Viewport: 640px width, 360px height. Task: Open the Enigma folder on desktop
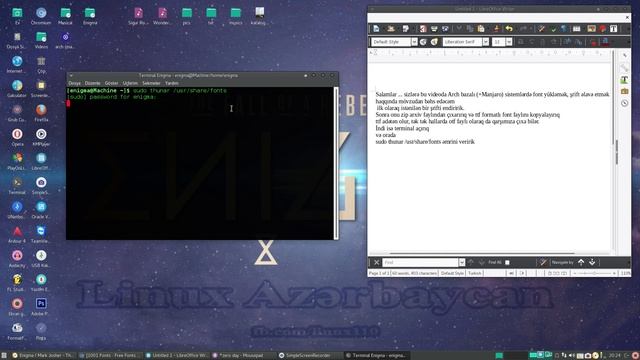pyautogui.click(x=90, y=16)
